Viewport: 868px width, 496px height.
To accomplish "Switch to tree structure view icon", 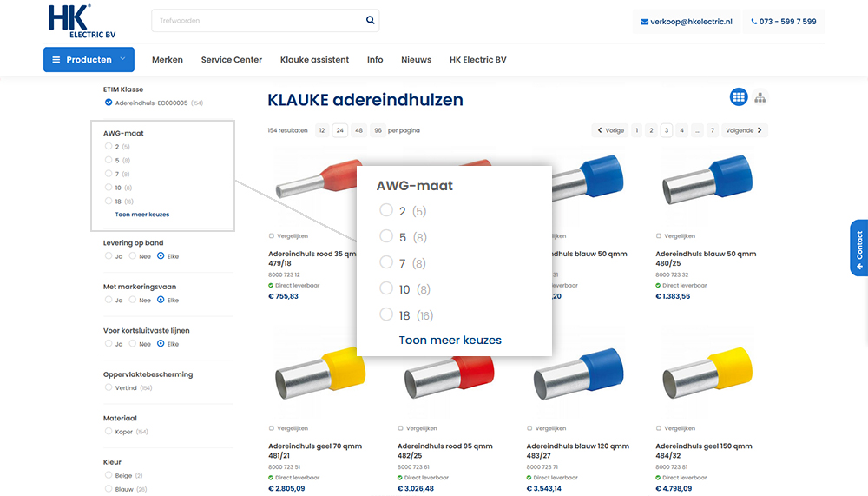I will pos(760,97).
